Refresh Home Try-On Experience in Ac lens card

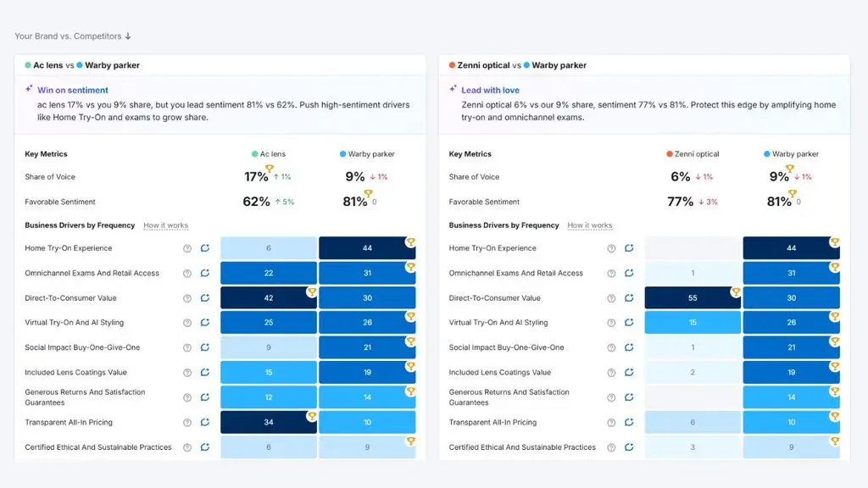coord(205,248)
